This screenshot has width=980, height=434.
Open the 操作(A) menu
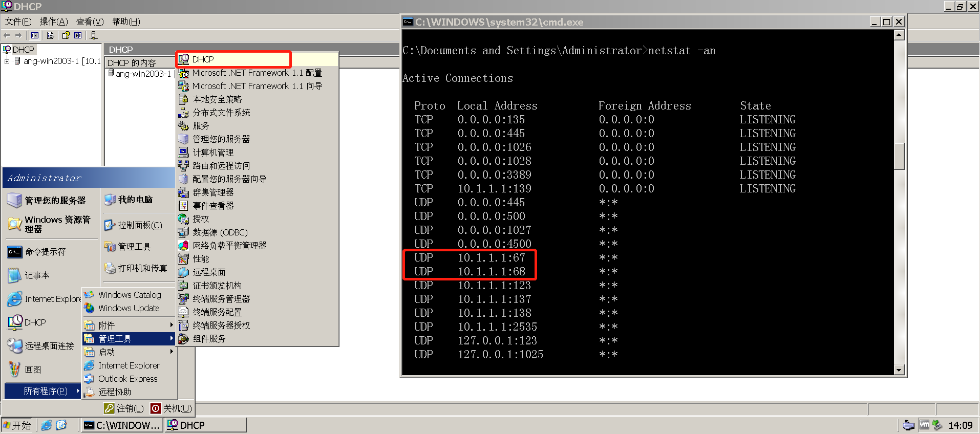[54, 21]
